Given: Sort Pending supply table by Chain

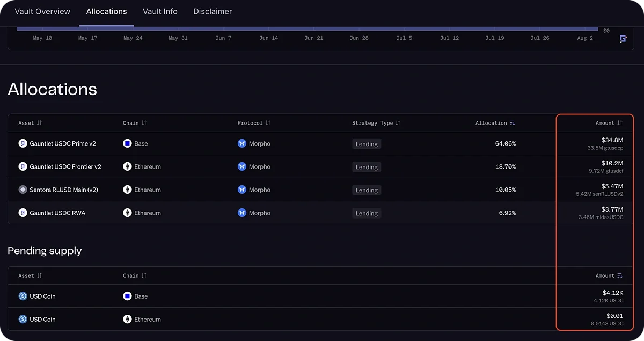Looking at the screenshot, I should tap(135, 275).
